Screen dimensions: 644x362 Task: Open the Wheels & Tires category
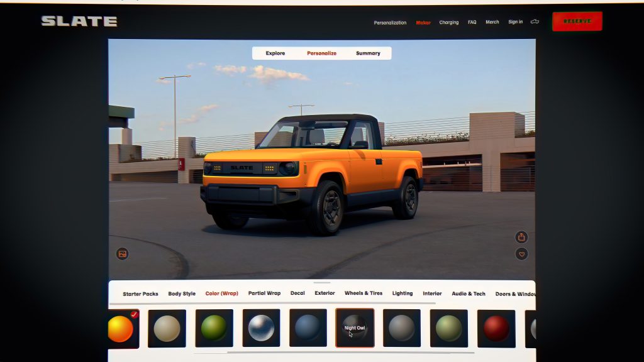[x=364, y=293]
